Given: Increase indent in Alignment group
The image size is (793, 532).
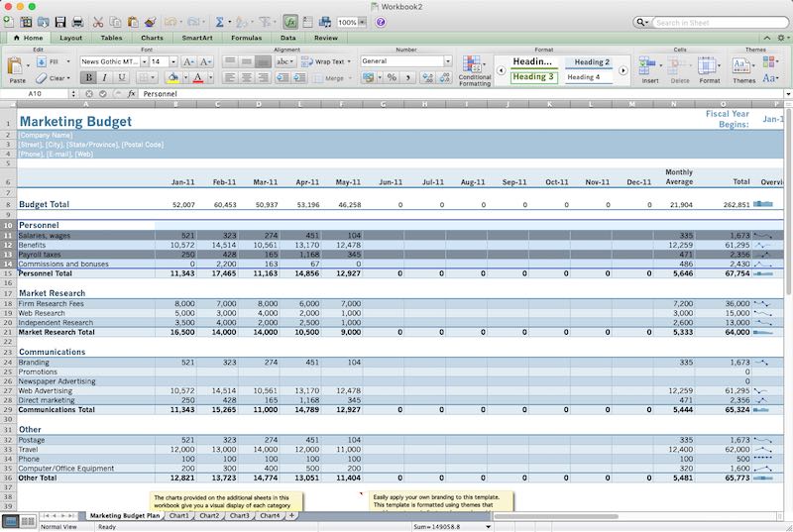Looking at the screenshot, I should point(299,78).
